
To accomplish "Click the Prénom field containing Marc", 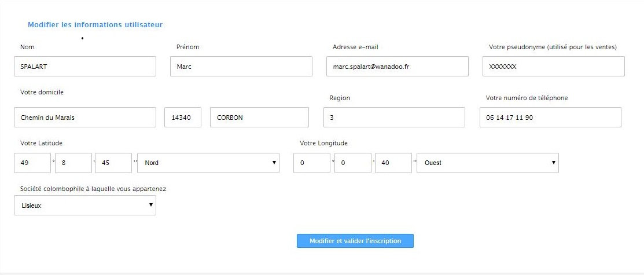I will click(241, 66).
